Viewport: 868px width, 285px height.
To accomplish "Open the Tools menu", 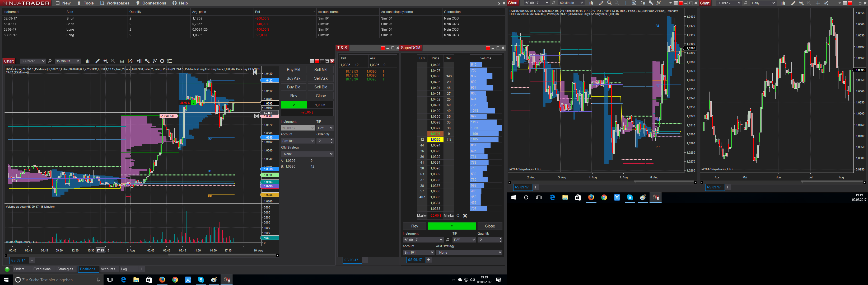I will coord(85,3).
